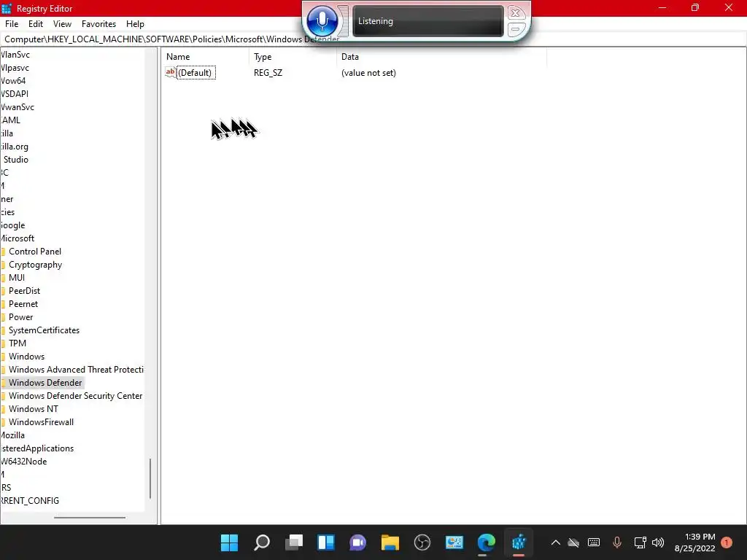
Task: Select the RegisteredApplications key
Action: 37,448
